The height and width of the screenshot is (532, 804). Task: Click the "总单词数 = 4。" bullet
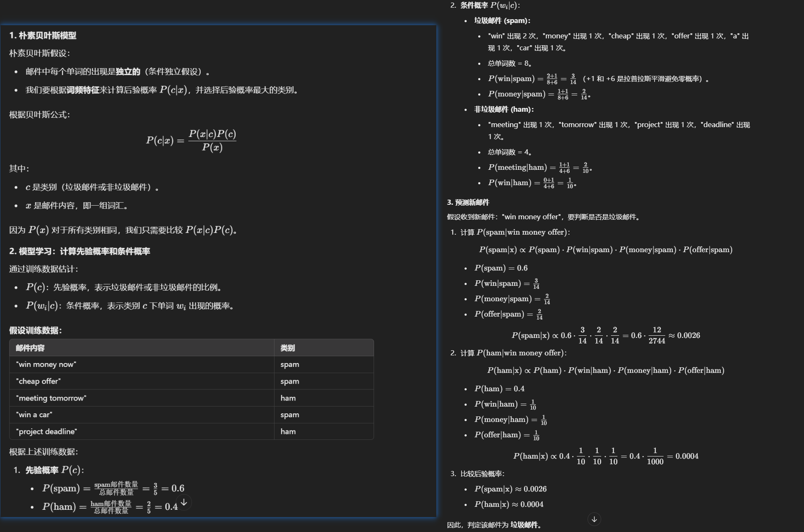click(x=510, y=152)
